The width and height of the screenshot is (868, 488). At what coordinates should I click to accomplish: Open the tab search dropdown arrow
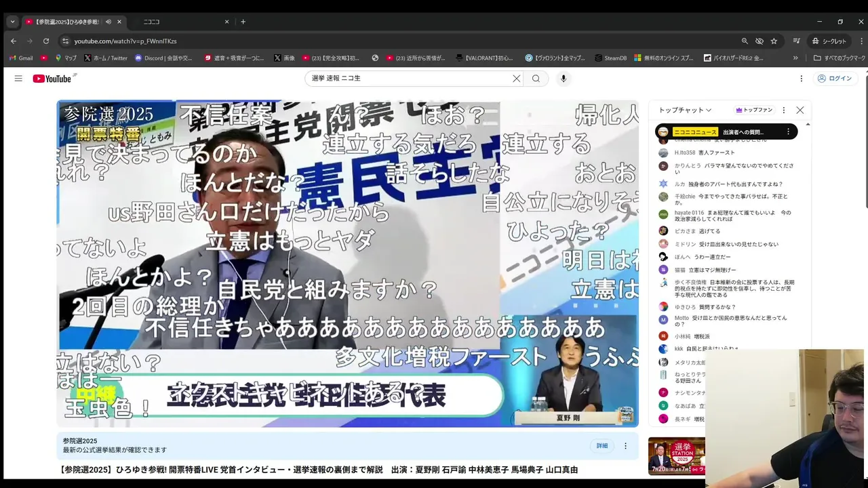(x=12, y=22)
